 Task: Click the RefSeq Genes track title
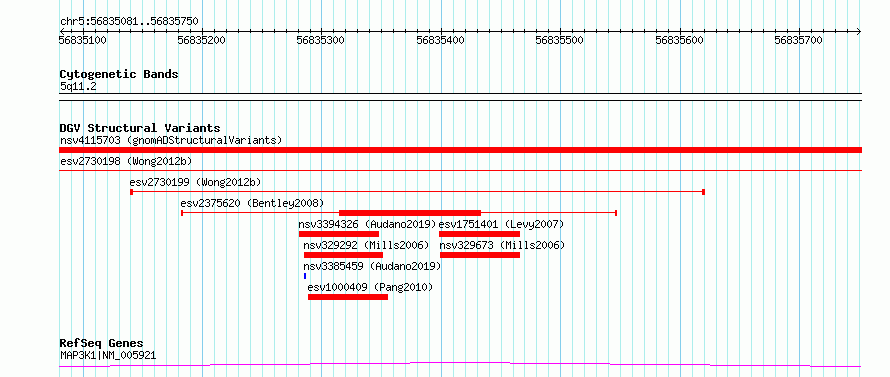[101, 344]
